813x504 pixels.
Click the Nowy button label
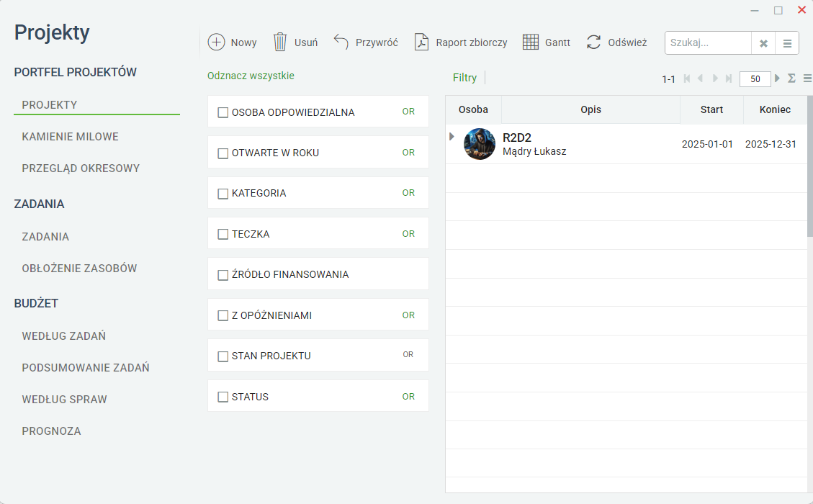243,42
